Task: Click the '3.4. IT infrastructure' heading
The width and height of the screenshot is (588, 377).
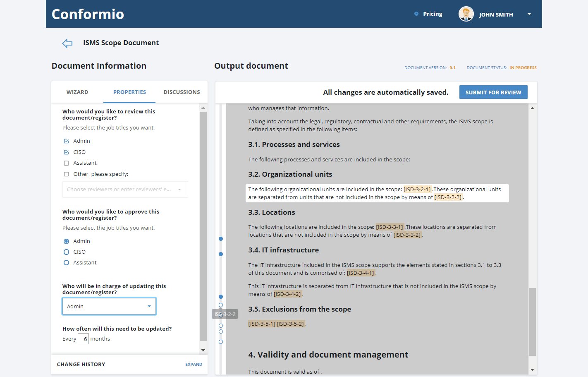Action: pyautogui.click(x=284, y=250)
